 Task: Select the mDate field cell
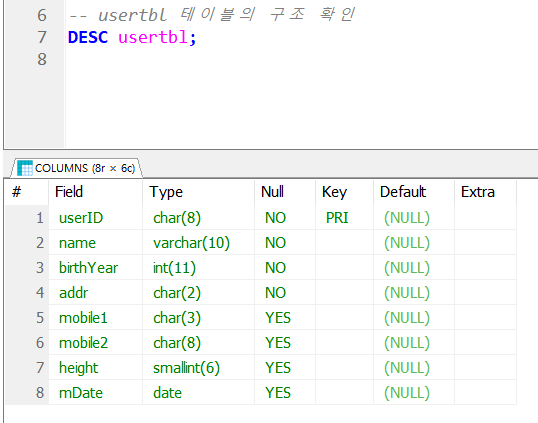(x=95, y=393)
